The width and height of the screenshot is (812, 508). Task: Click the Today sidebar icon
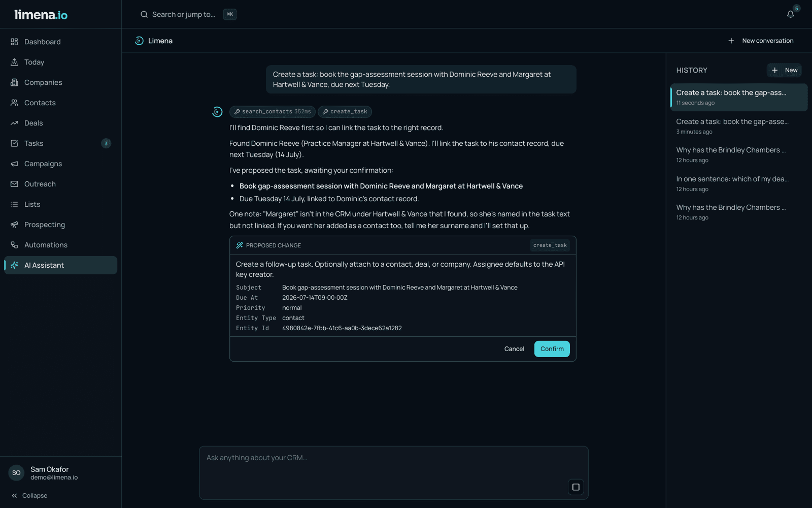(x=14, y=62)
